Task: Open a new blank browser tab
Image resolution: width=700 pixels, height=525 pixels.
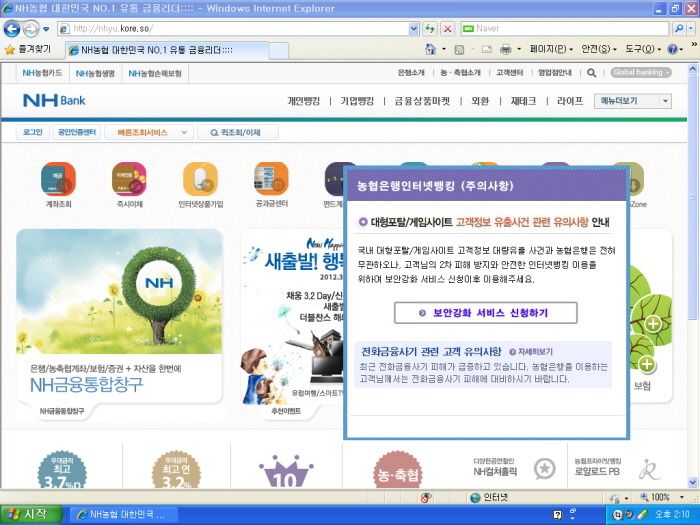Action: click(x=279, y=50)
